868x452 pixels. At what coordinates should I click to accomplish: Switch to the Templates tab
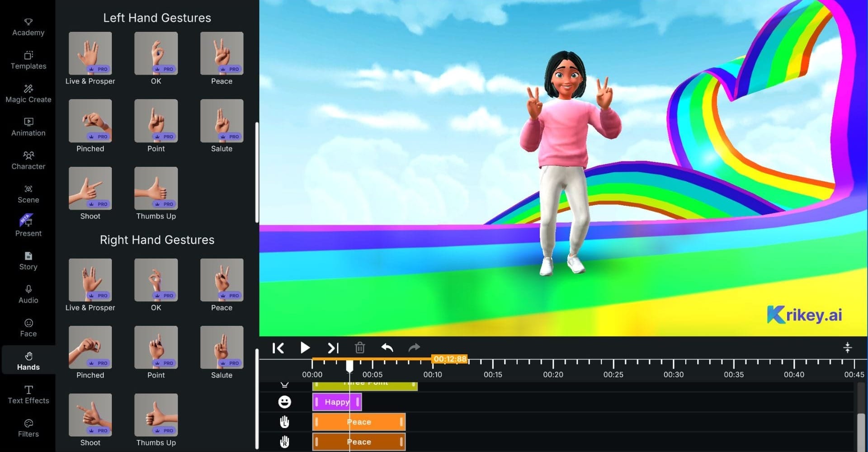tap(28, 60)
